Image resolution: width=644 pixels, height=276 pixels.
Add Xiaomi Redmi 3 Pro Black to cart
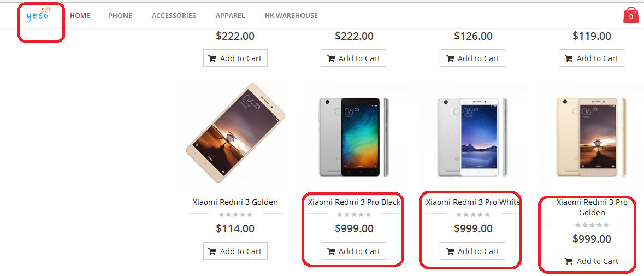pyautogui.click(x=354, y=251)
